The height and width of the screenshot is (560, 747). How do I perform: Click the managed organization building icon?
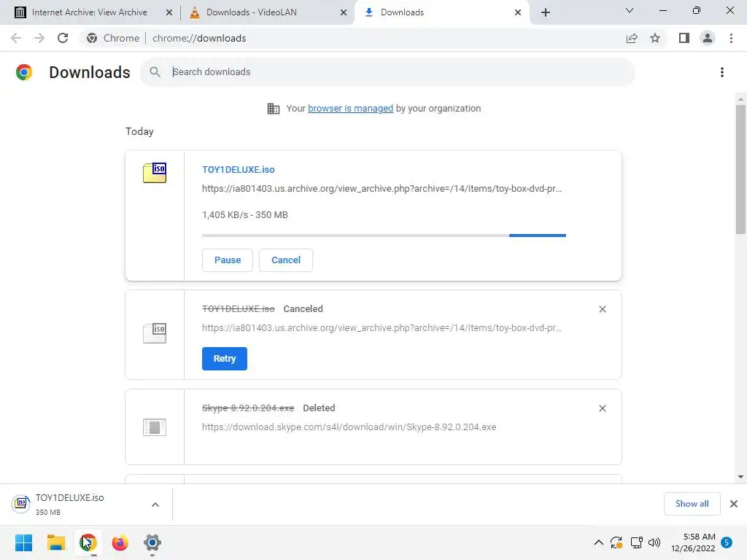point(274,109)
